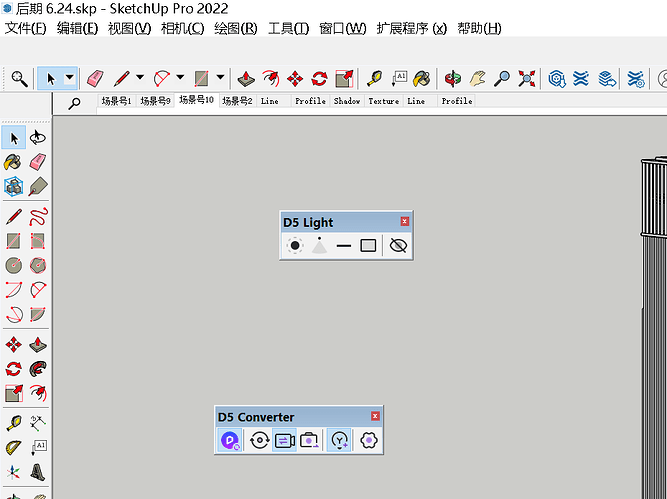Toggle D5 Converter camera sync icon
This screenshot has height=499, width=667.
(x=284, y=440)
